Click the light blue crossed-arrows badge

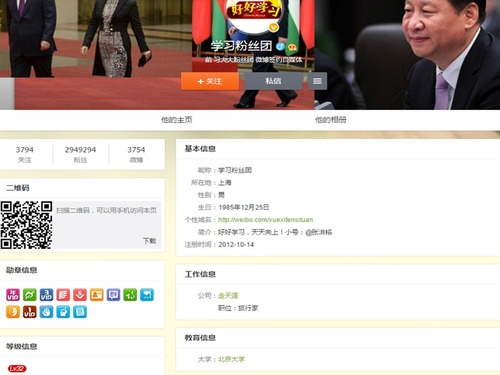tap(147, 295)
